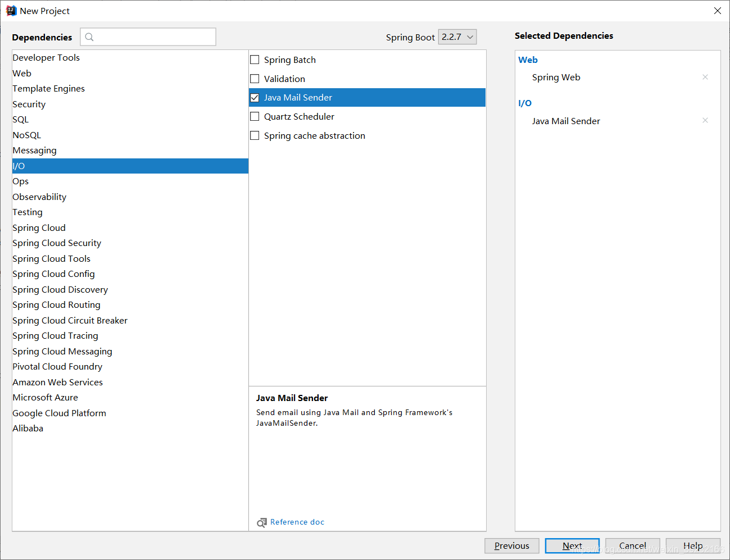Click the Reference doc icon
Image resolution: width=730 pixels, height=560 pixels.
pos(262,522)
